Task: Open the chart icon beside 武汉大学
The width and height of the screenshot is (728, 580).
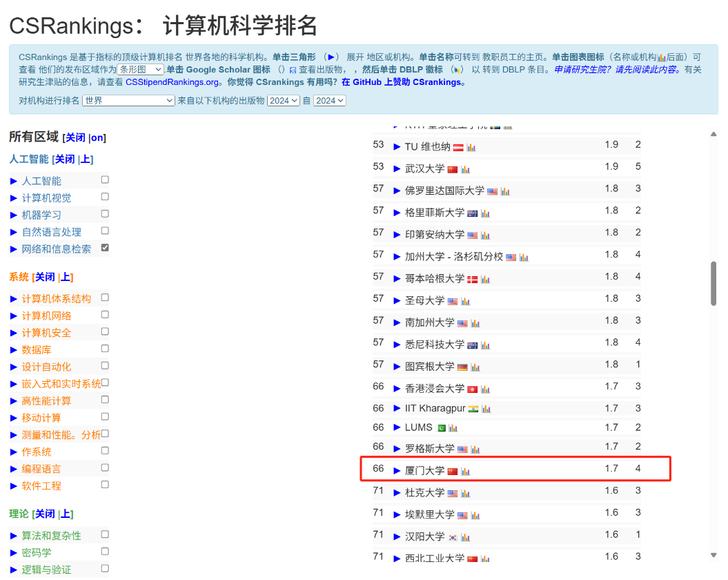Action: click(466, 170)
